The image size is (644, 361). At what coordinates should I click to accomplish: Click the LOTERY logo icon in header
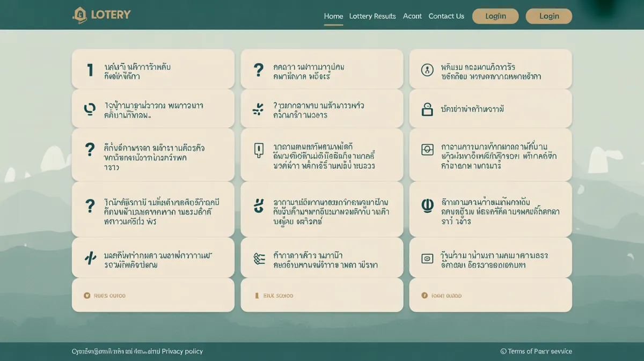coord(79,15)
